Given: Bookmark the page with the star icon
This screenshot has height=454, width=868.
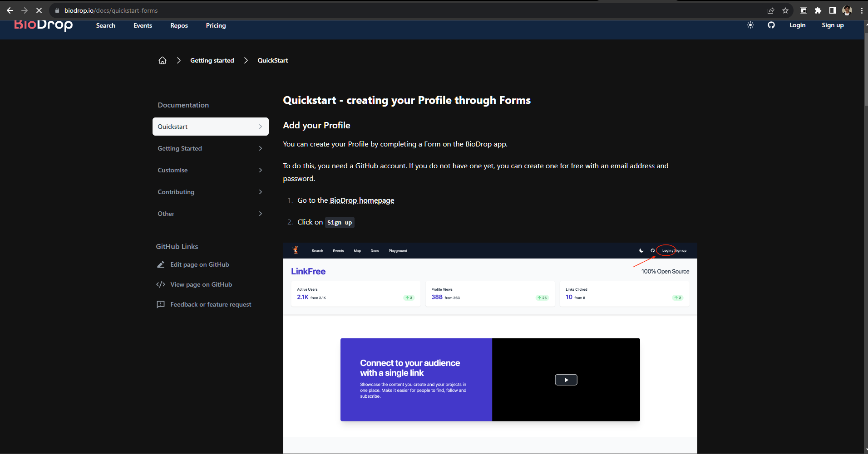Looking at the screenshot, I should pos(785,10).
